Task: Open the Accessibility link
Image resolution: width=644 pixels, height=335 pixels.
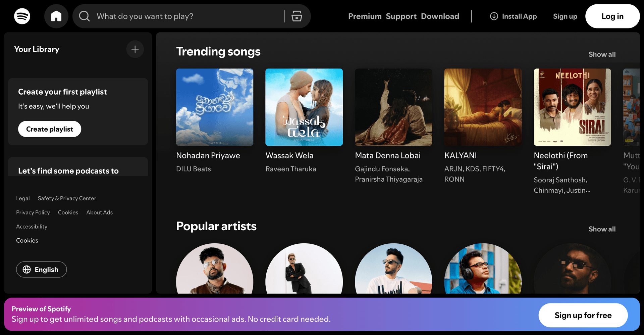Action: [x=32, y=226]
